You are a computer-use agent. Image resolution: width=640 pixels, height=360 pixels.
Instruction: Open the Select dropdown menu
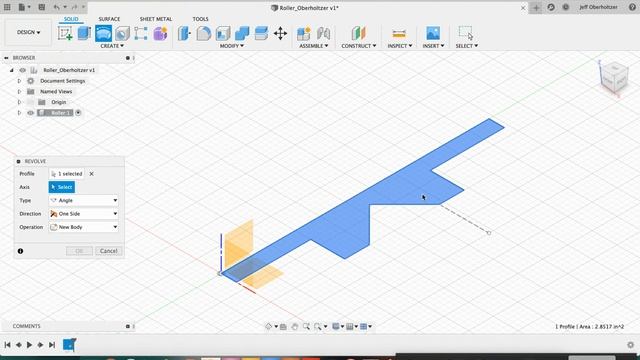pyautogui.click(x=467, y=46)
